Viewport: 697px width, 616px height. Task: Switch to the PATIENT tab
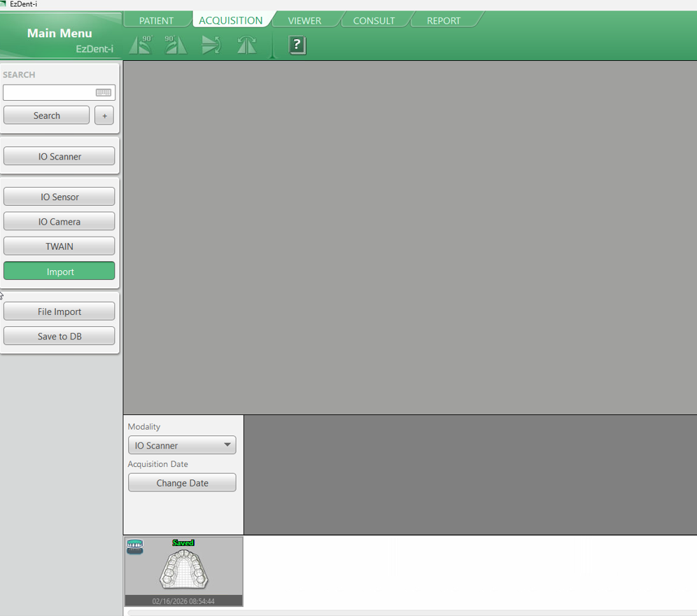(x=156, y=20)
